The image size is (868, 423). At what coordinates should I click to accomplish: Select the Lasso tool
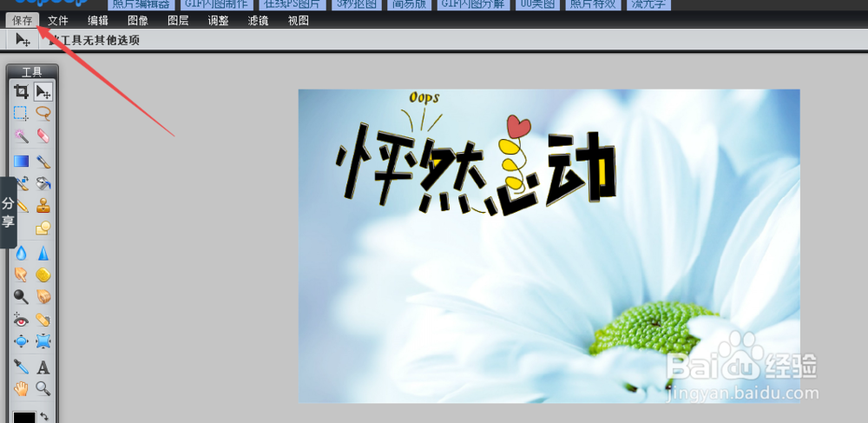(43, 114)
